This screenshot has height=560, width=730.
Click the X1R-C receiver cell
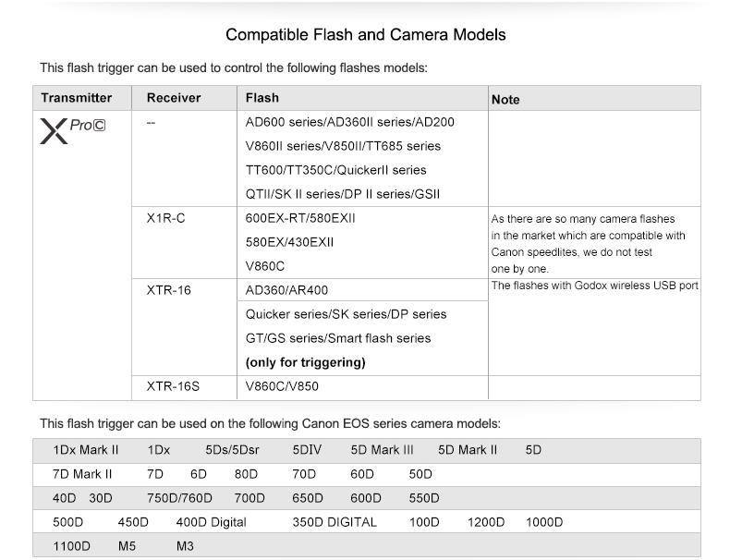tap(166, 218)
